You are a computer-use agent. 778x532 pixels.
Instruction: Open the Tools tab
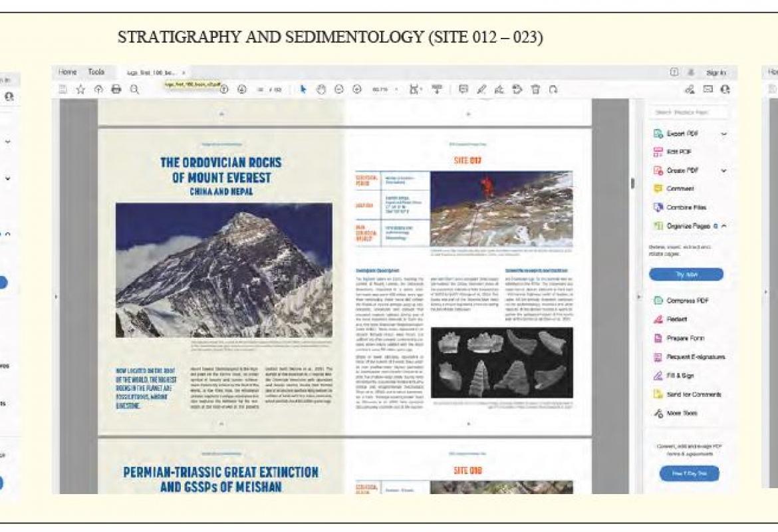point(96,72)
